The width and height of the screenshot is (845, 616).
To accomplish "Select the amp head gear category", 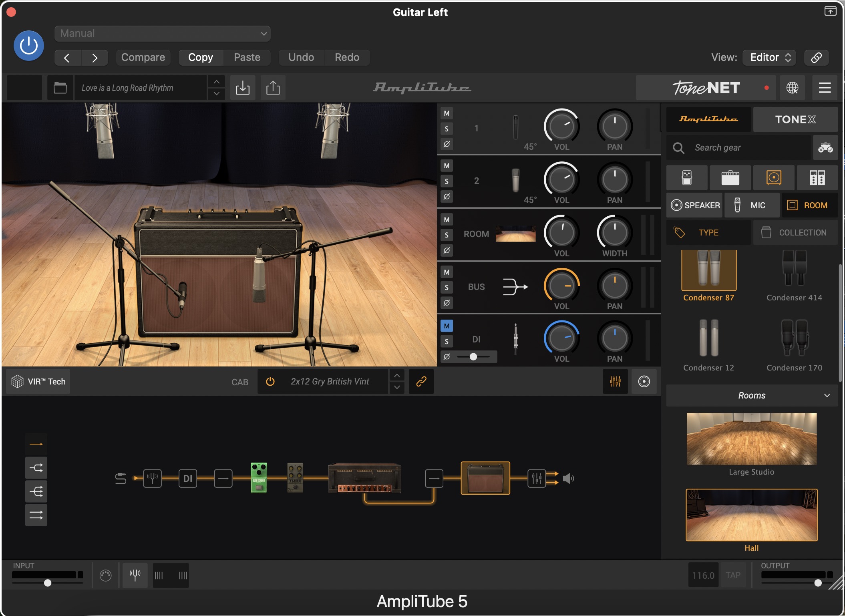I will [x=730, y=177].
